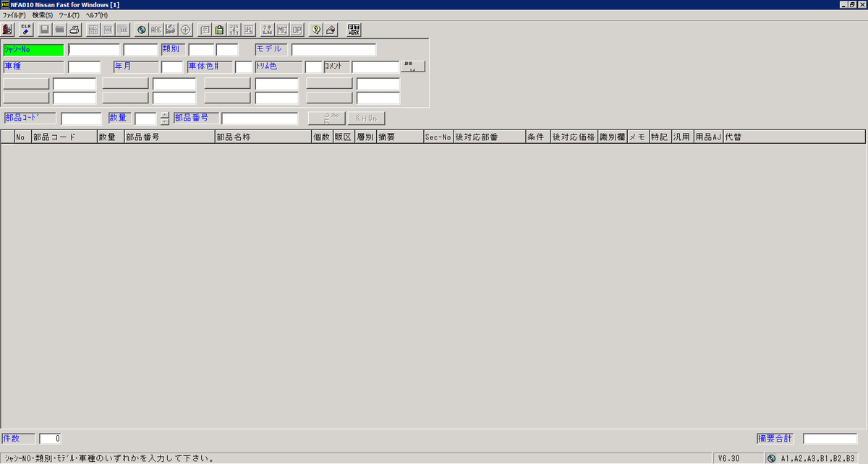
Task: Click the V6.30 version text in status bar
Action: (728, 458)
